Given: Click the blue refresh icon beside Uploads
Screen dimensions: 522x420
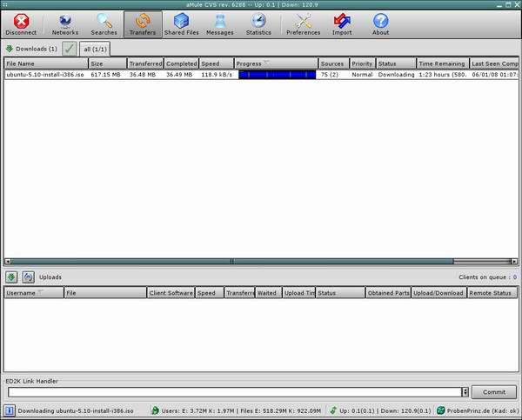Looking at the screenshot, I should point(29,277).
